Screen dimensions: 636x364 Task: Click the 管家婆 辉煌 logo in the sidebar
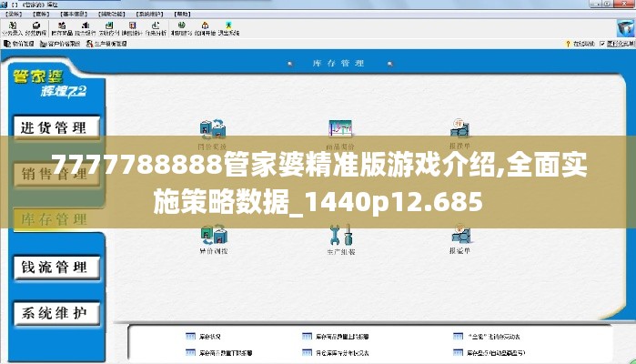(50, 84)
